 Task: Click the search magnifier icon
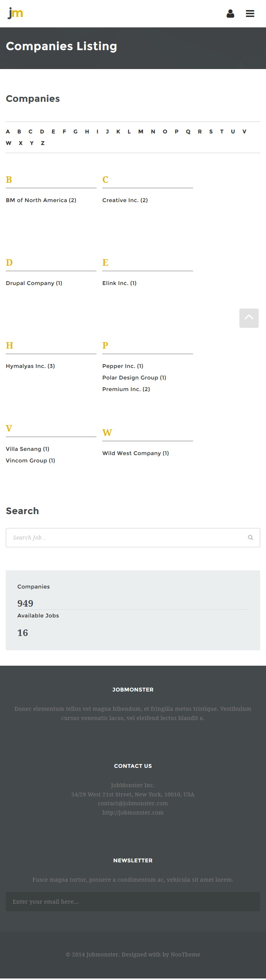point(251,538)
